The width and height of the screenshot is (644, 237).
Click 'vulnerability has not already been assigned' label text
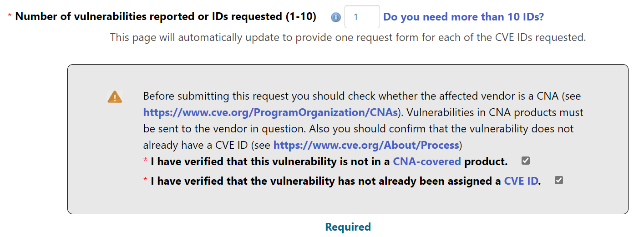tap(346, 181)
